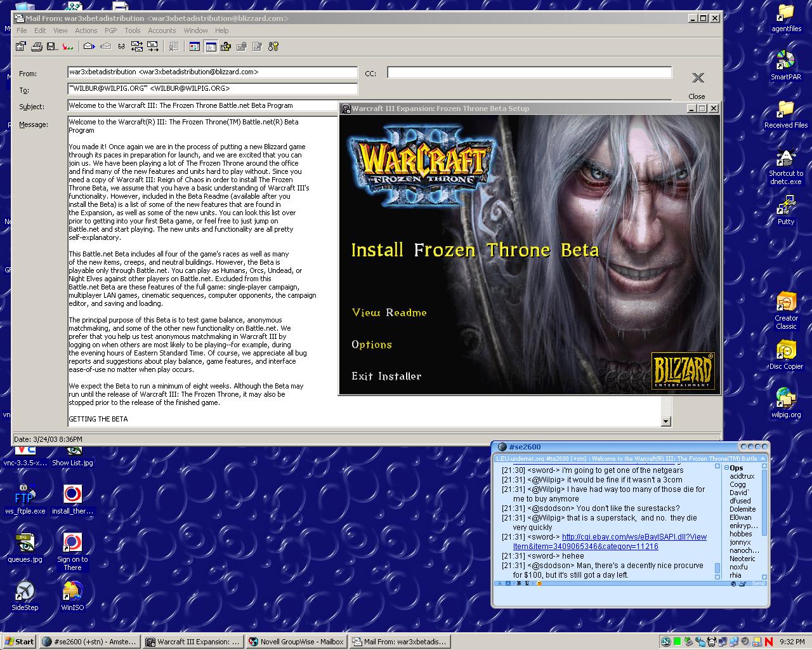The width and height of the screenshot is (812, 650).
Task: Click message body scroll down arrow
Action: click(x=665, y=421)
